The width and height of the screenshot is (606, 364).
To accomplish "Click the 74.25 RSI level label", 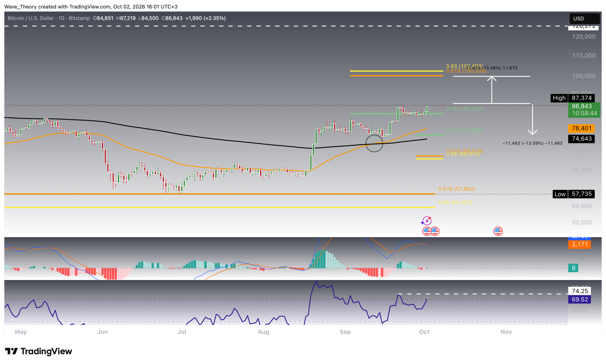I will (579, 291).
